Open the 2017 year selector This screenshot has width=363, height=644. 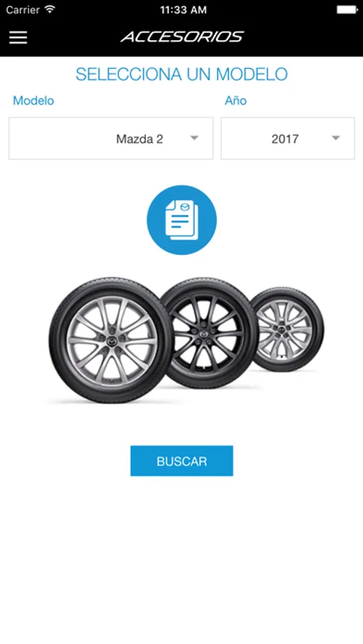[x=288, y=138]
